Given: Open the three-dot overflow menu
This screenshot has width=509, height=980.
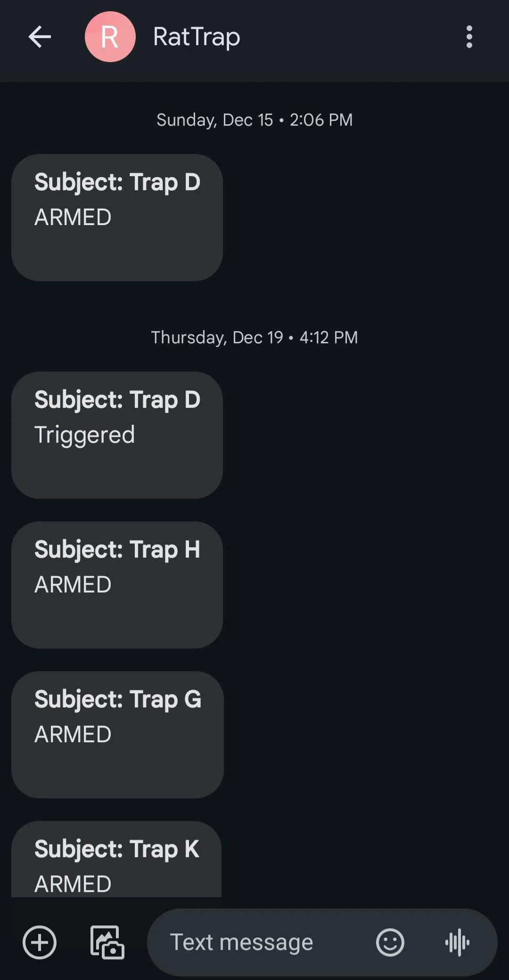Looking at the screenshot, I should [x=469, y=37].
